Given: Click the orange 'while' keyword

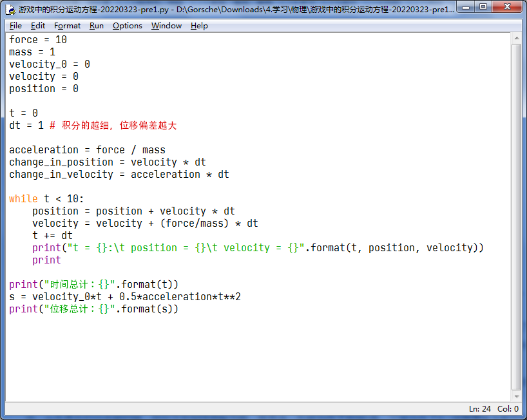Looking at the screenshot, I should pos(23,199).
